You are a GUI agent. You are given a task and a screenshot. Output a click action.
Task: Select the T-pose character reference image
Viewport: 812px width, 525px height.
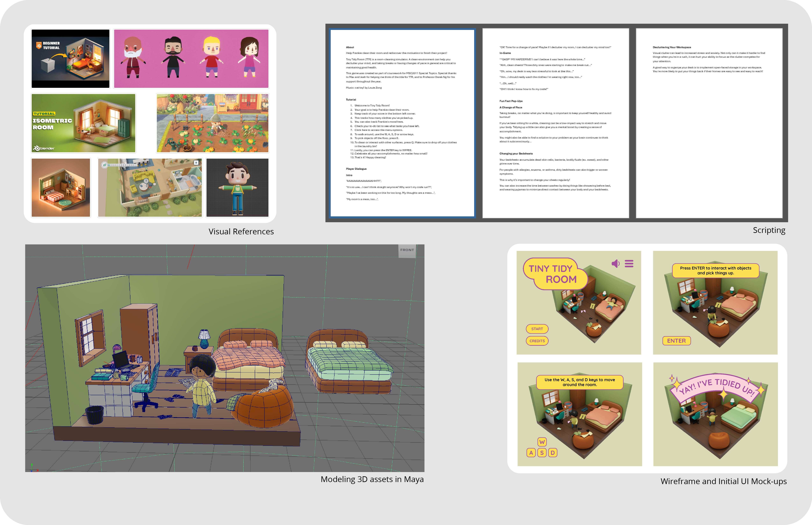(x=237, y=188)
